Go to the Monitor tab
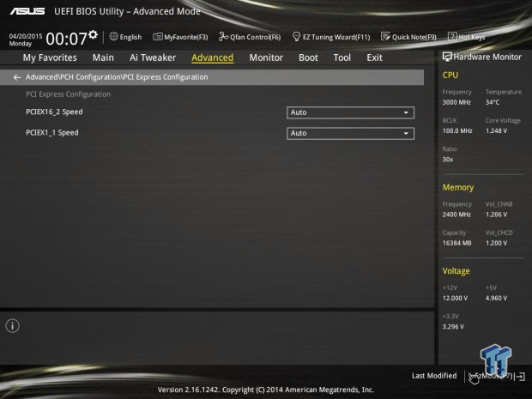 pos(266,57)
